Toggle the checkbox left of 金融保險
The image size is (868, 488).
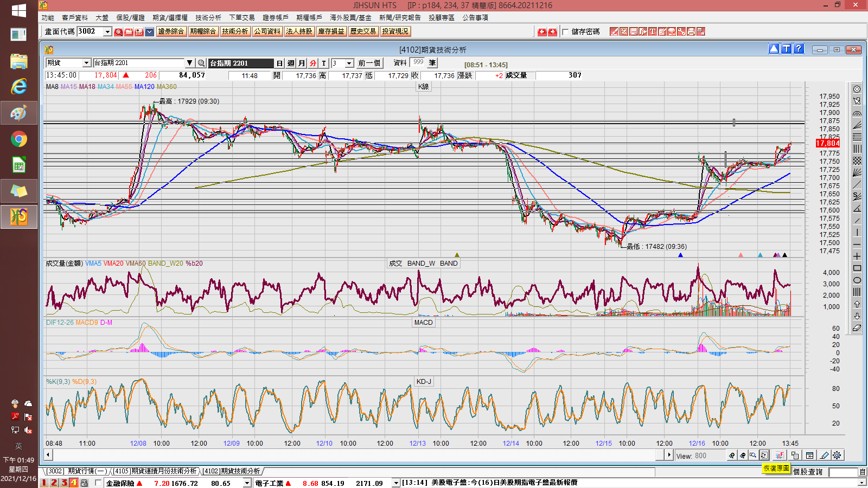point(98,483)
